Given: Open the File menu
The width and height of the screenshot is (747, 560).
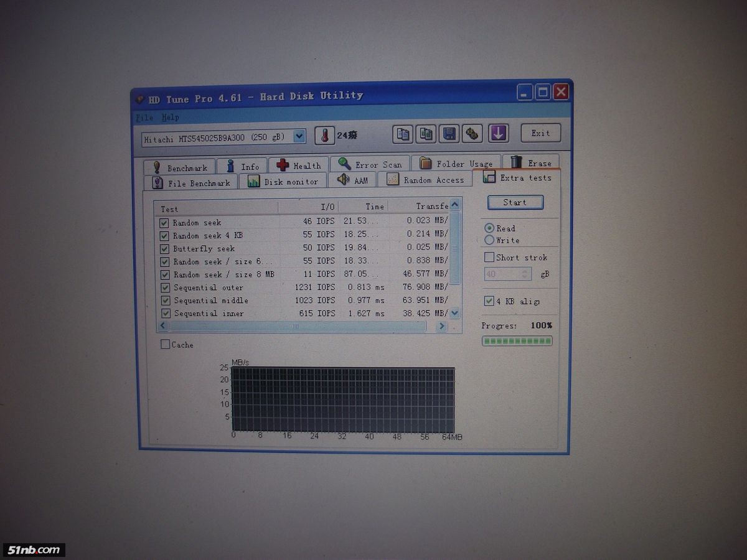Looking at the screenshot, I should click(144, 118).
